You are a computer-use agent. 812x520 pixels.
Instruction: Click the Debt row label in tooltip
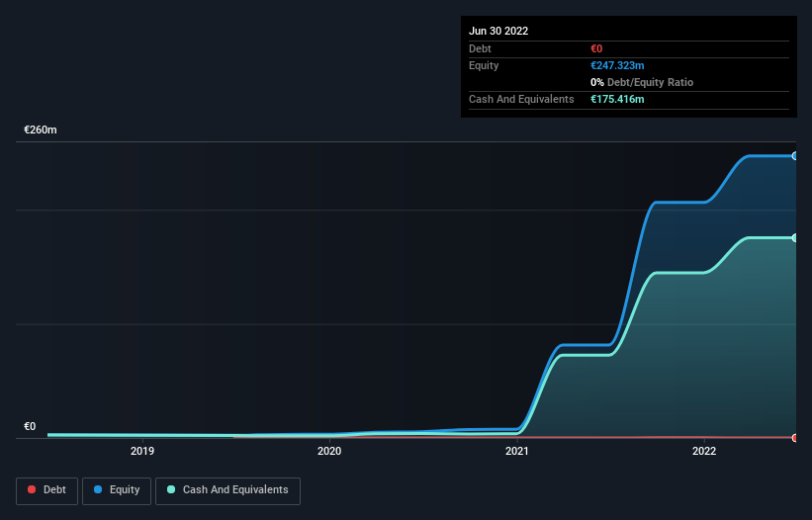pos(480,48)
